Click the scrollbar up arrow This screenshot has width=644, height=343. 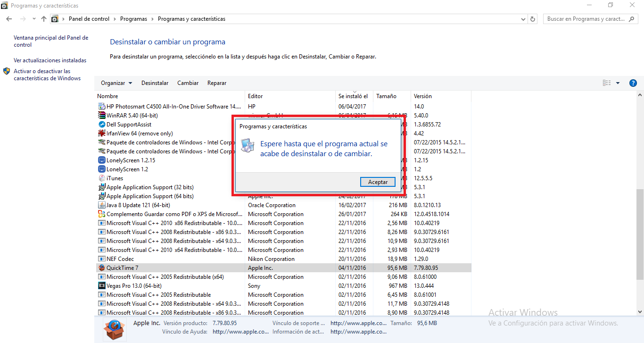click(x=640, y=95)
